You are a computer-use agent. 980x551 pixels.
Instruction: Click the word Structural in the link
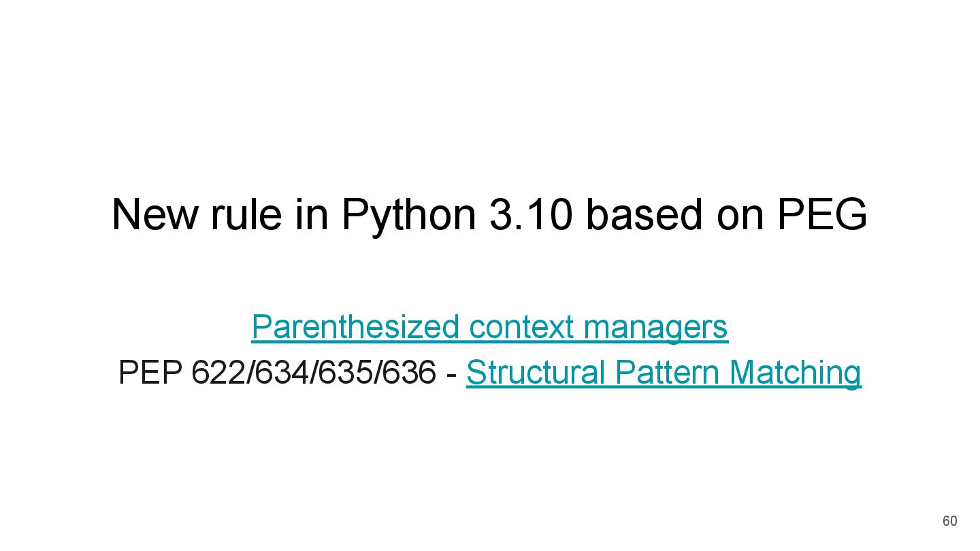536,373
